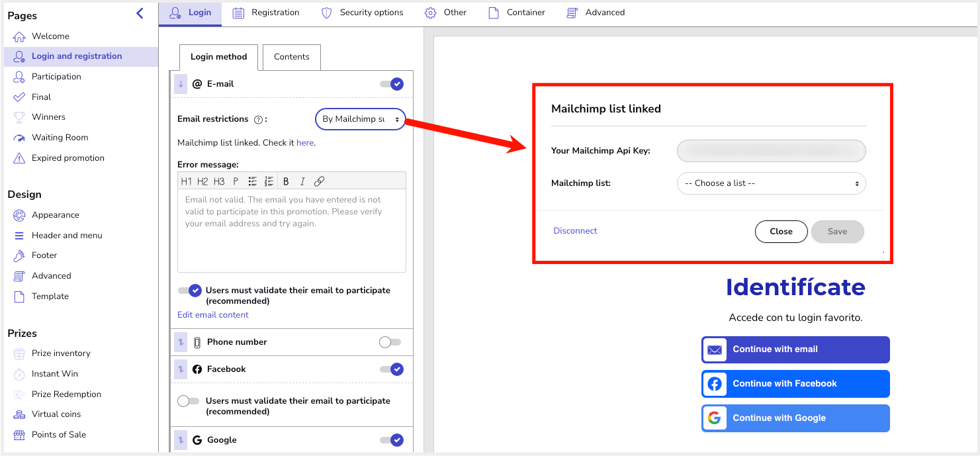The height and width of the screenshot is (456, 980).
Task: Click Continue with email button
Action: click(x=795, y=349)
